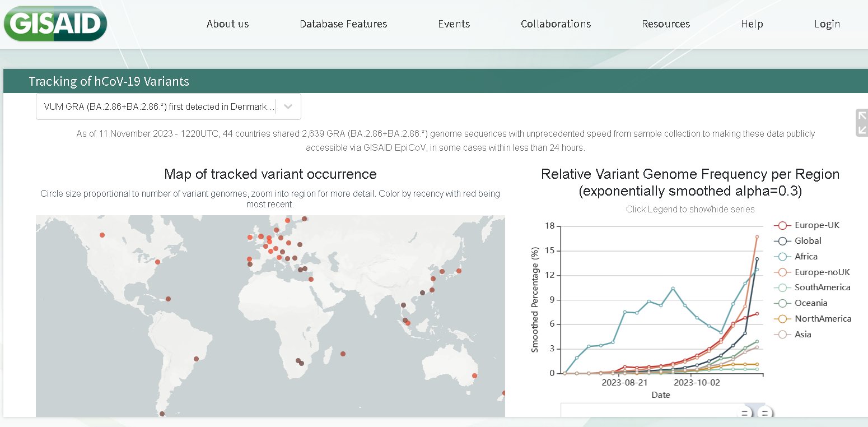Toggle the Global series in the legend
The height and width of the screenshot is (427, 868).
click(x=808, y=241)
